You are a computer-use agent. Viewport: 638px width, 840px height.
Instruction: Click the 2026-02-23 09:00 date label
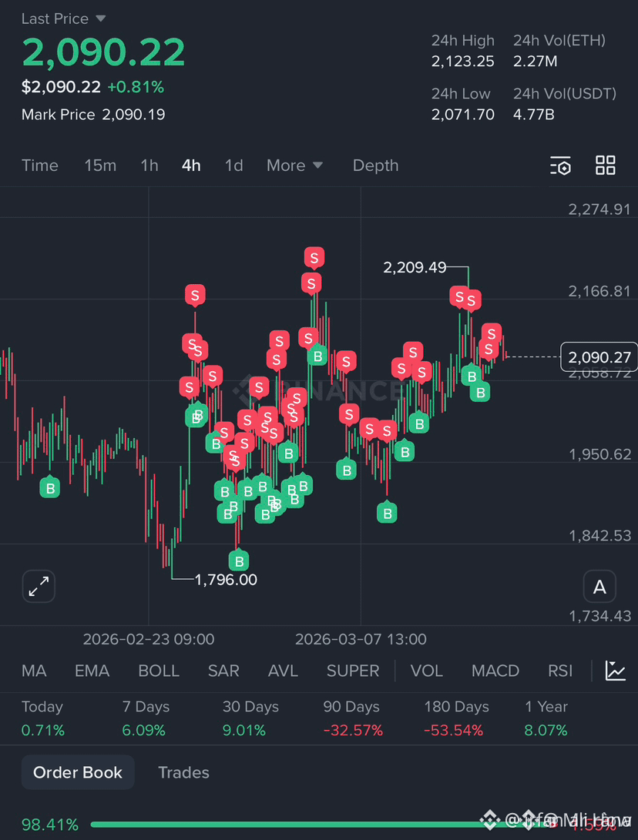(149, 639)
